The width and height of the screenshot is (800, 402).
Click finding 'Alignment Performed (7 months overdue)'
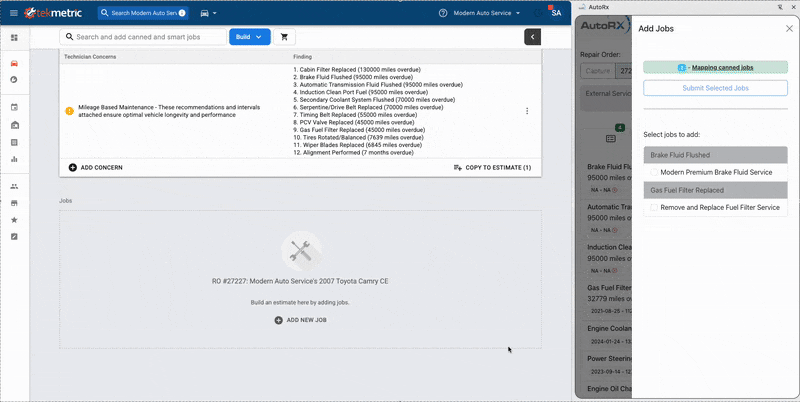click(353, 153)
